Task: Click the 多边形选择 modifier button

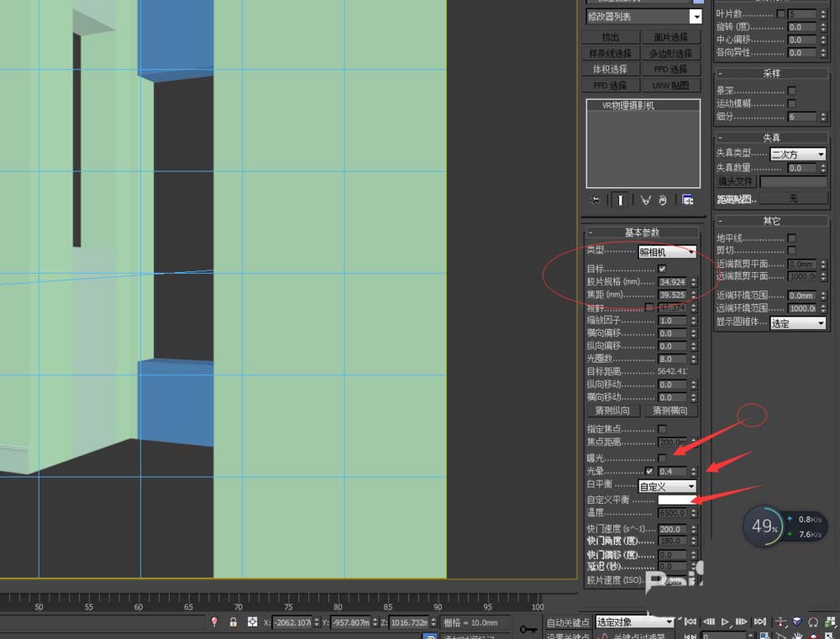Action: pyautogui.click(x=670, y=53)
